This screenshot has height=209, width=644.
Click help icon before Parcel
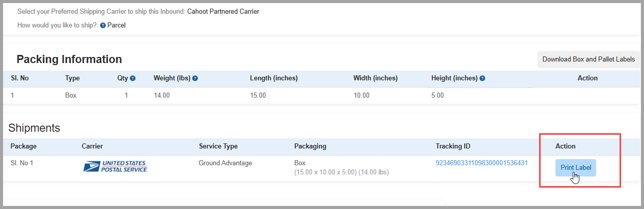pos(103,25)
